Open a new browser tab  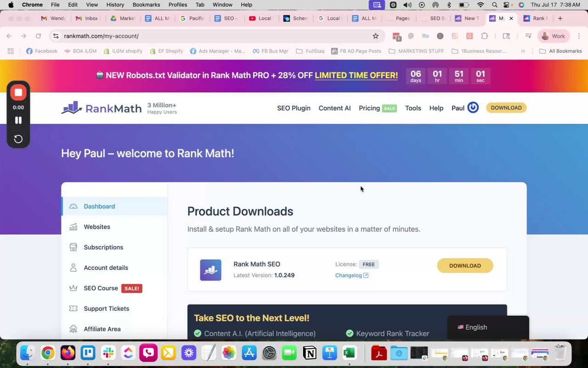pyautogui.click(x=560, y=18)
